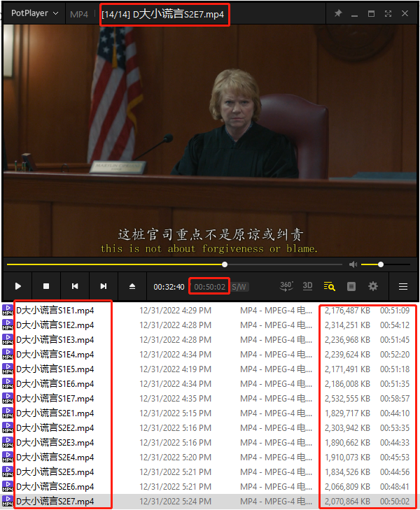Viewport: 420px width, 510px height.
Task: Enable 360 degree video mode
Action: 286,286
